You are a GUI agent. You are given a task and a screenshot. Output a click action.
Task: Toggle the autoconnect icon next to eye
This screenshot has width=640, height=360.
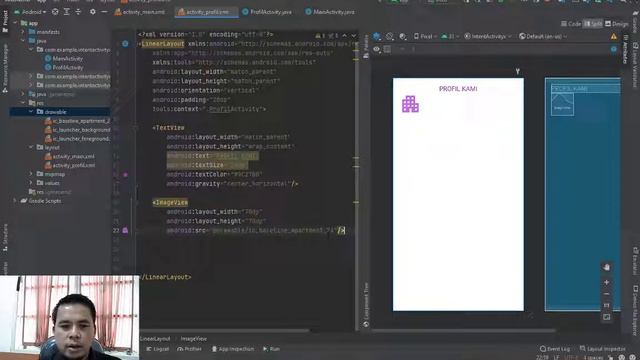tap(387, 49)
